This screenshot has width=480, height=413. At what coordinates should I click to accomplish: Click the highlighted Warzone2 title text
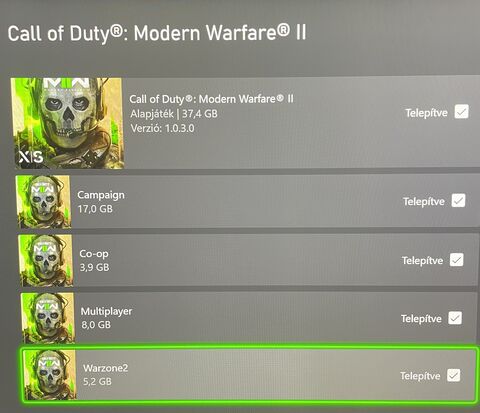[106, 368]
